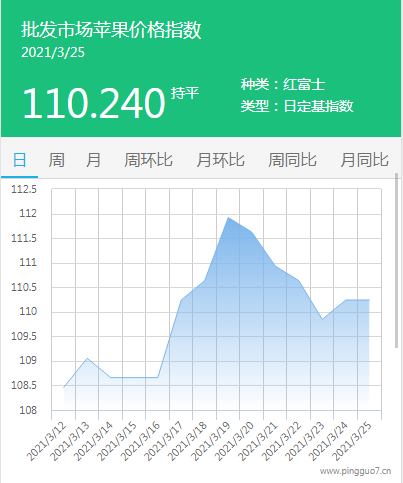The height and width of the screenshot is (483, 403).
Task: Click the 2021/3/25 axis date label
Action: point(353,441)
